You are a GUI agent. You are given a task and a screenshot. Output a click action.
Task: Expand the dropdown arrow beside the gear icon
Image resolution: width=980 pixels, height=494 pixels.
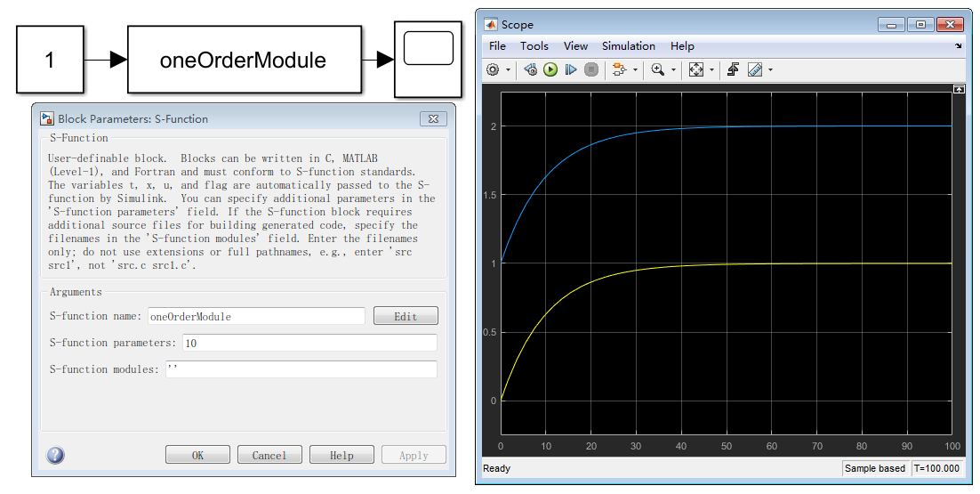508,70
